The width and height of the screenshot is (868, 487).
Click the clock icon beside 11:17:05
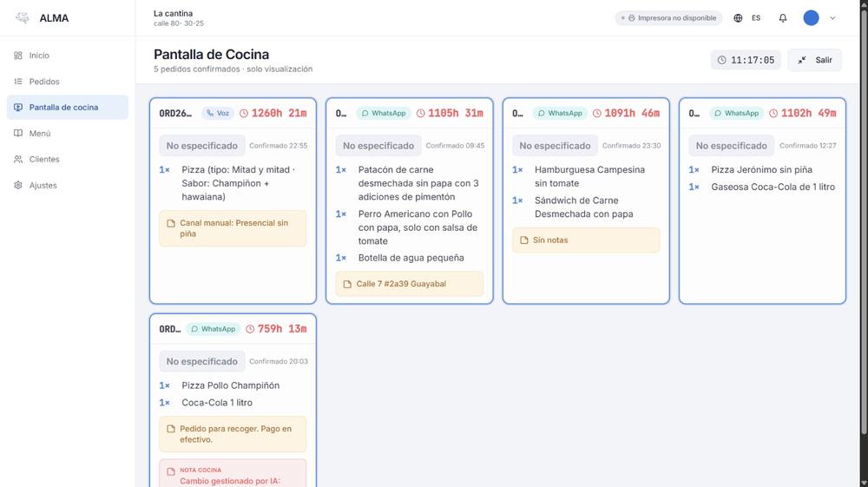722,60
